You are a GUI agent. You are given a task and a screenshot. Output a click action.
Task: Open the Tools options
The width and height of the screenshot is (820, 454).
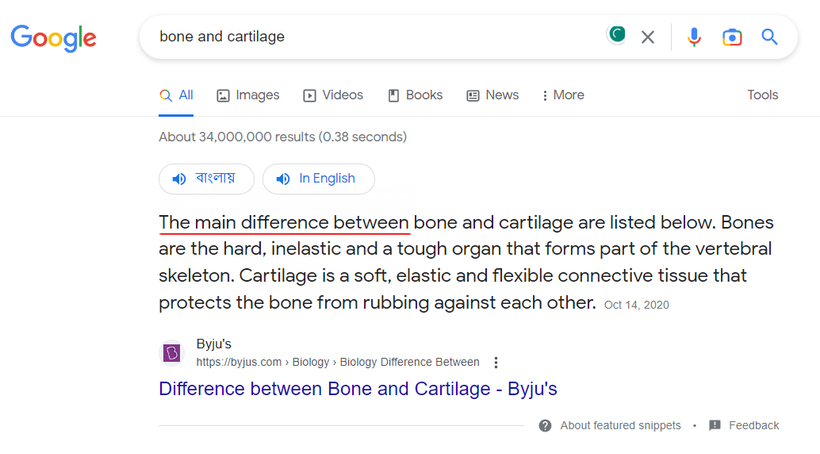[x=762, y=95]
